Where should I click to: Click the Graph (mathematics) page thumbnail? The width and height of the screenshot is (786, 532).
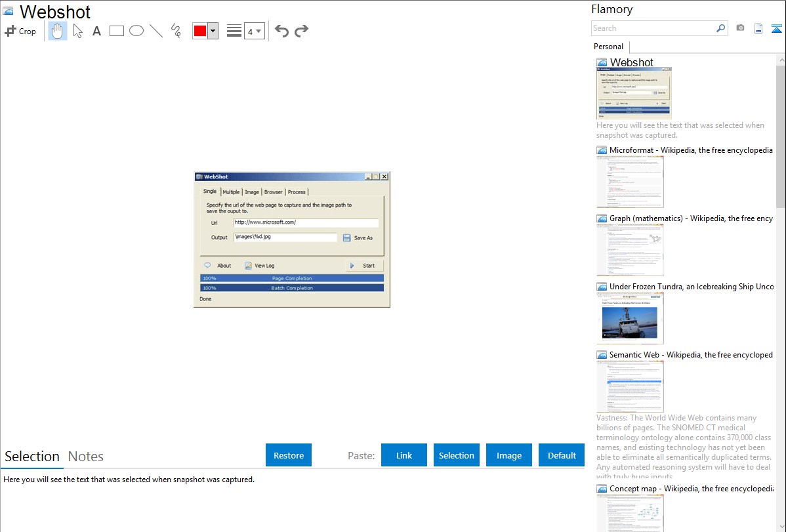tap(630, 250)
